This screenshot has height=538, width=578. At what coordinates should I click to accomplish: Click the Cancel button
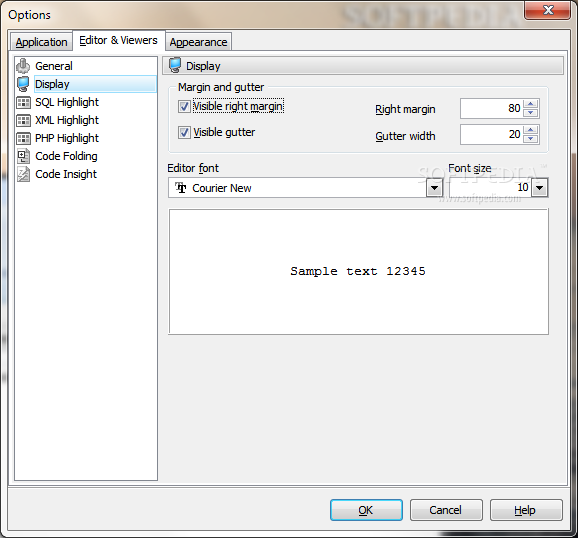pyautogui.click(x=446, y=510)
